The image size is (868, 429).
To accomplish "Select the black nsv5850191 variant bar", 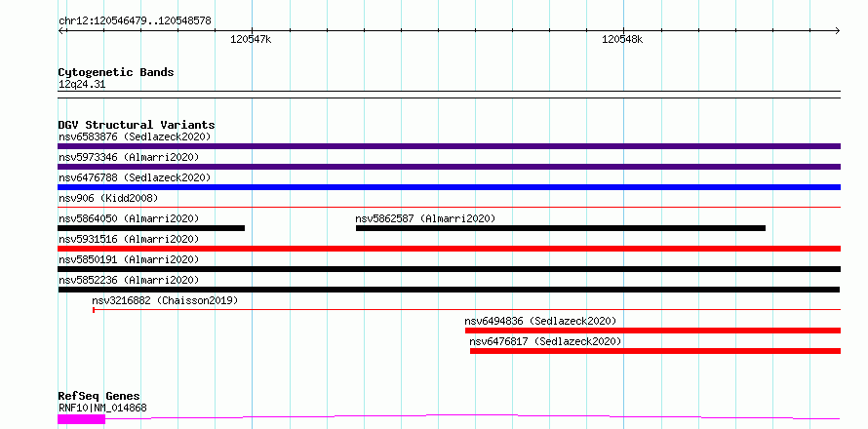I will click(x=449, y=269).
